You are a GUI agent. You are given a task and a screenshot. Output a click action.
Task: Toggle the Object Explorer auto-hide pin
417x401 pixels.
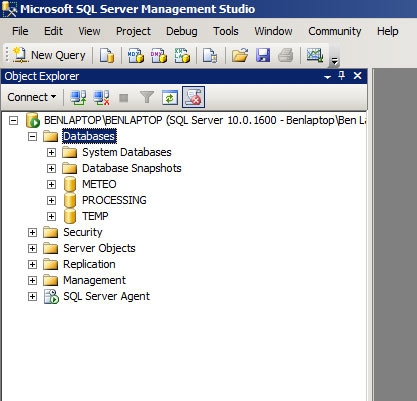click(x=342, y=76)
